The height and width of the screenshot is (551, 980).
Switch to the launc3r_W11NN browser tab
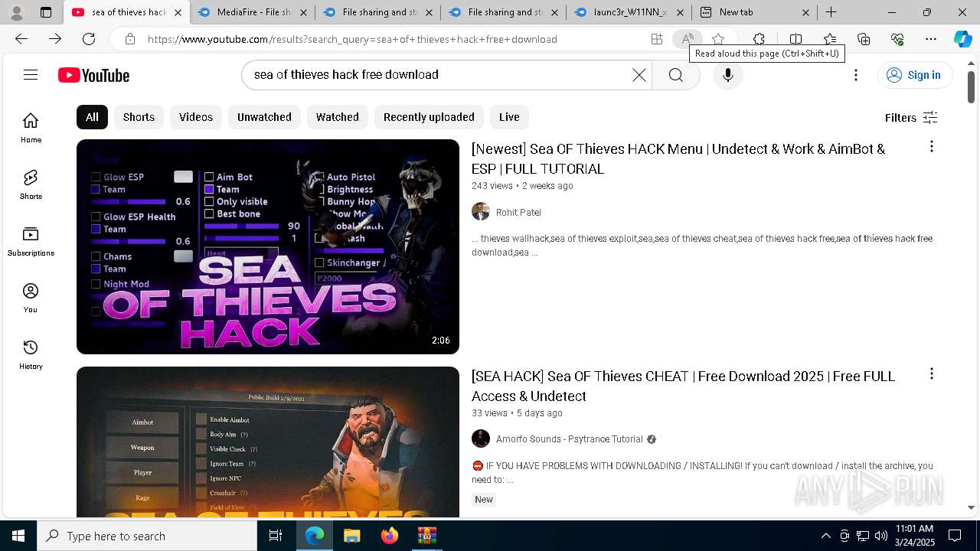629,12
